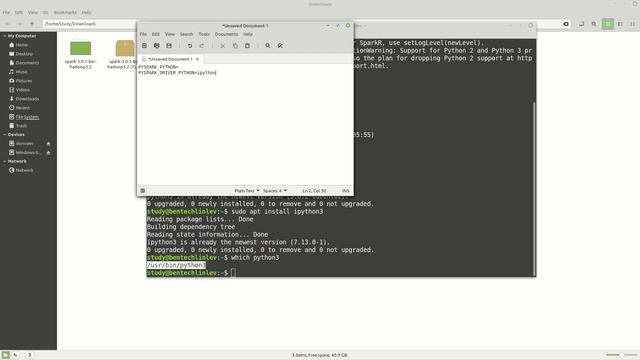Close the Unsaved Document 1 tab
Image resolution: width=640 pixels, height=360 pixels.
(x=198, y=59)
